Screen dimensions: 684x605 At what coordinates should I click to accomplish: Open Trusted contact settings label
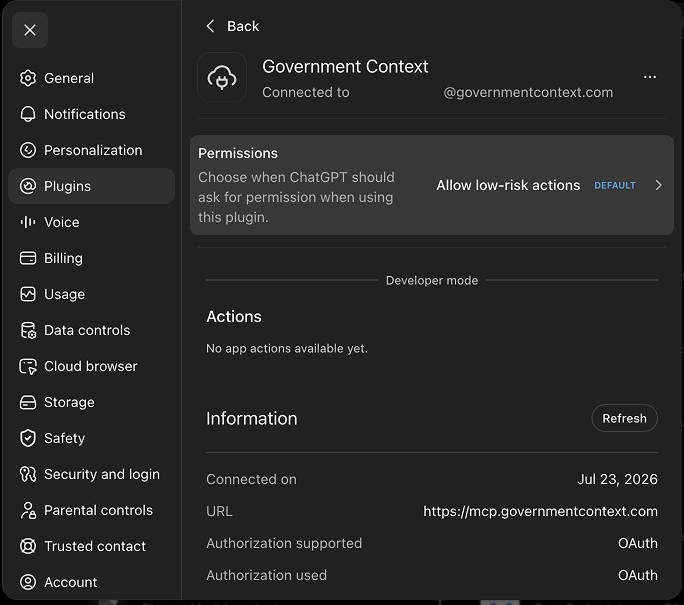tap(95, 546)
